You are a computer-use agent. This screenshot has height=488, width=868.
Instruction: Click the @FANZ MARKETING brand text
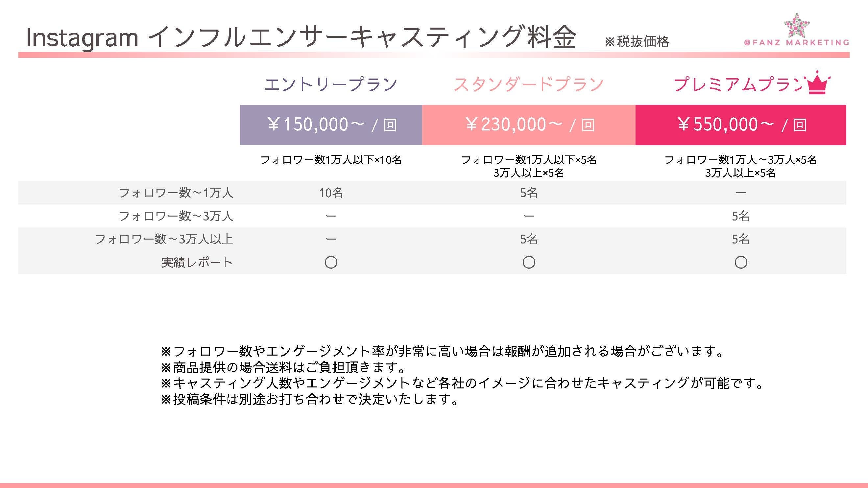[797, 43]
